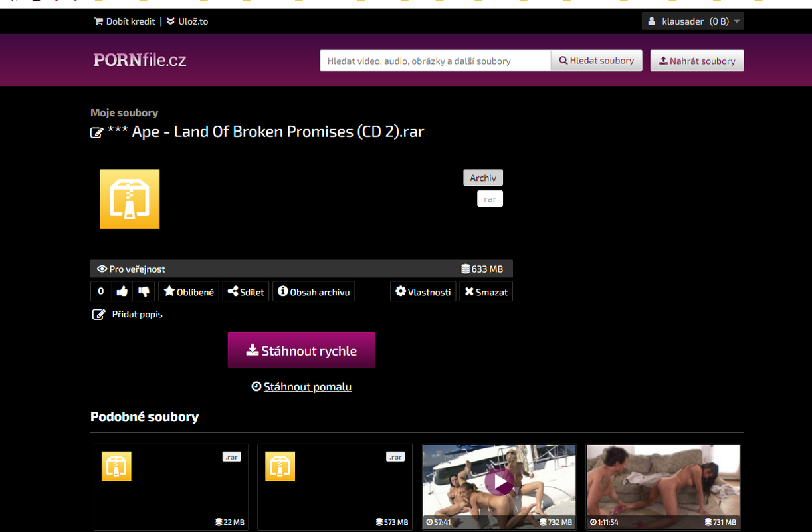Click the .rar badge on 22 MB card

(231, 457)
